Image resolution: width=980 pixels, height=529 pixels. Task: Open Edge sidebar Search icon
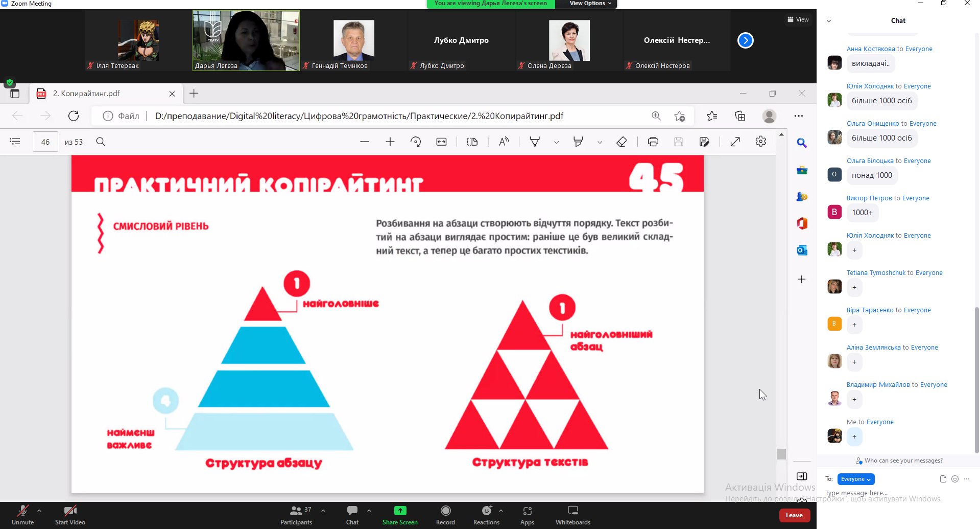pos(802,143)
